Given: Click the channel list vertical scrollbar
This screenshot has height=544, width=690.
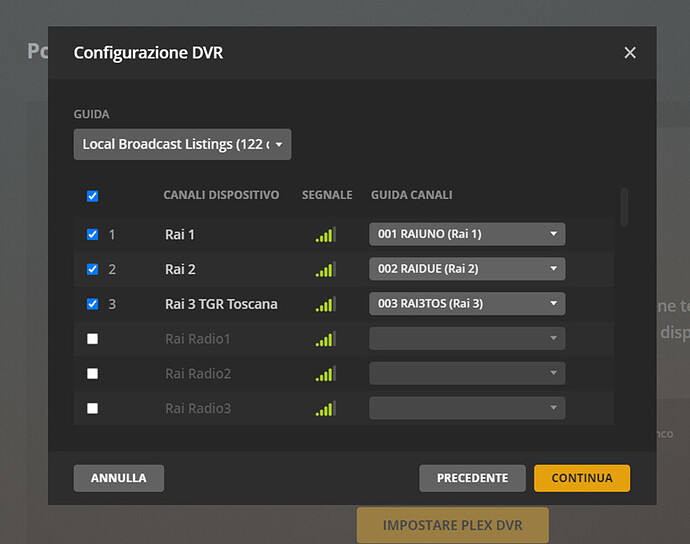Looking at the screenshot, I should (624, 208).
